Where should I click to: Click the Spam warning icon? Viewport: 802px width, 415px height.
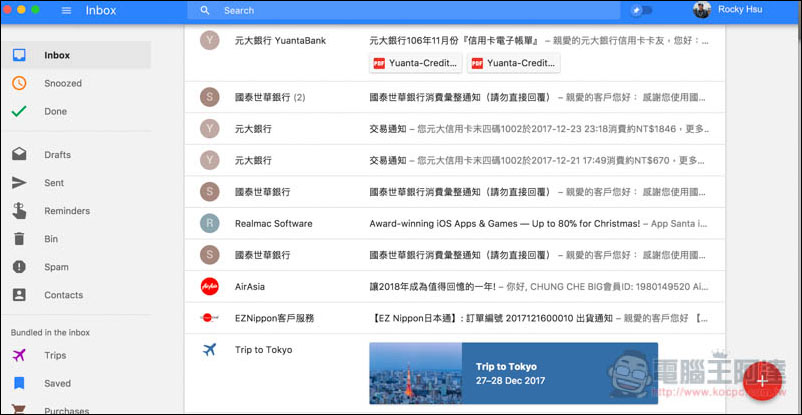pyautogui.click(x=19, y=267)
